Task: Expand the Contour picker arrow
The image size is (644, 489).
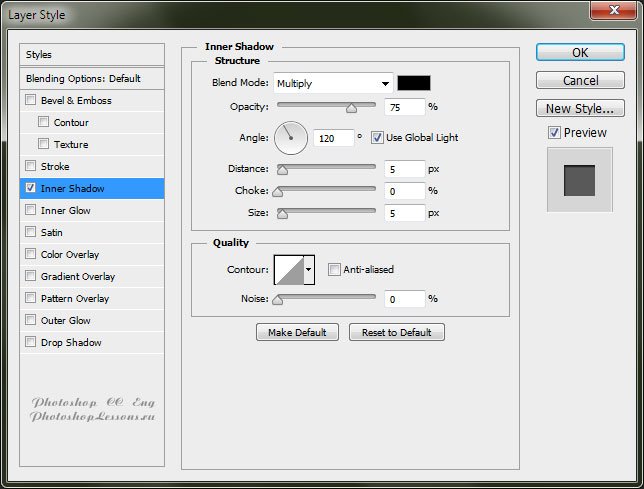Action: 309,269
